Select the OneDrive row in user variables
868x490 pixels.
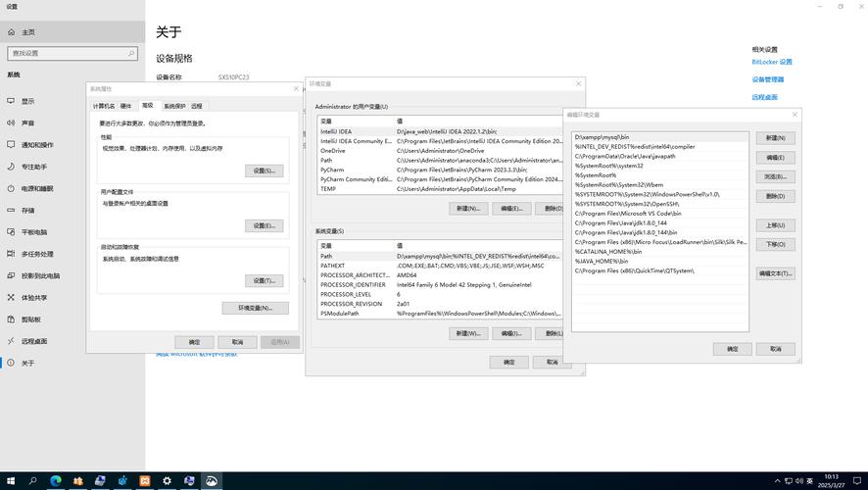(441, 151)
